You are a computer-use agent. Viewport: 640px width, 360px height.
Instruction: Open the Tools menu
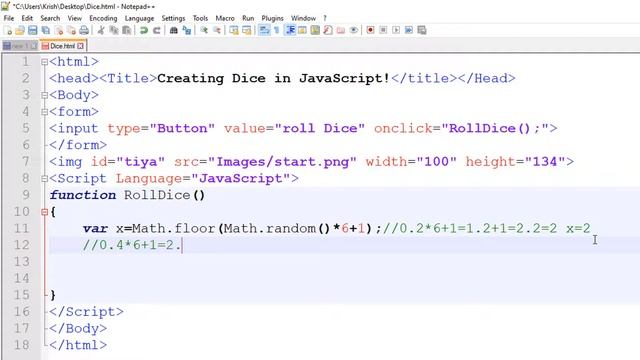[200, 18]
